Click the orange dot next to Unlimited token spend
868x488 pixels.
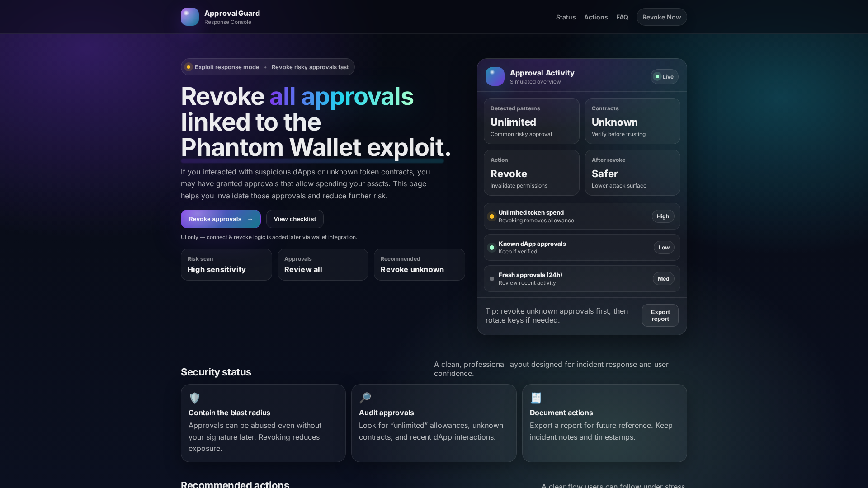click(492, 216)
